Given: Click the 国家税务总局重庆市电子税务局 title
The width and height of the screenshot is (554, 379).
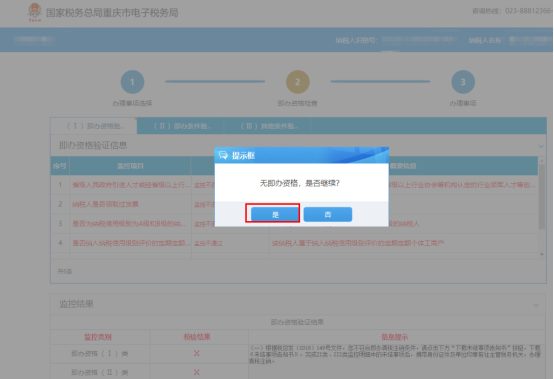Looking at the screenshot, I should click(112, 13).
